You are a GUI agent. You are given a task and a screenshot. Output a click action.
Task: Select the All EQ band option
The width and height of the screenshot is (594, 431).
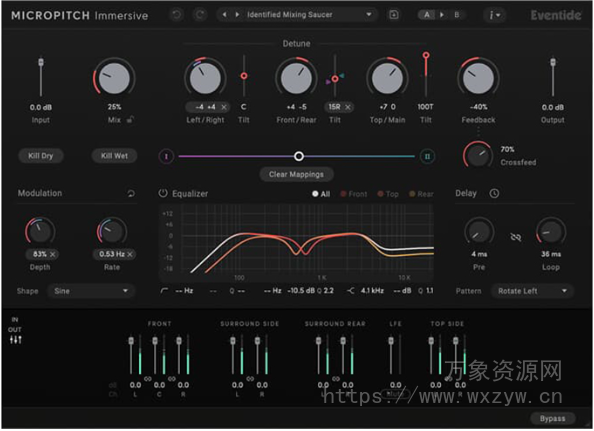pos(321,194)
